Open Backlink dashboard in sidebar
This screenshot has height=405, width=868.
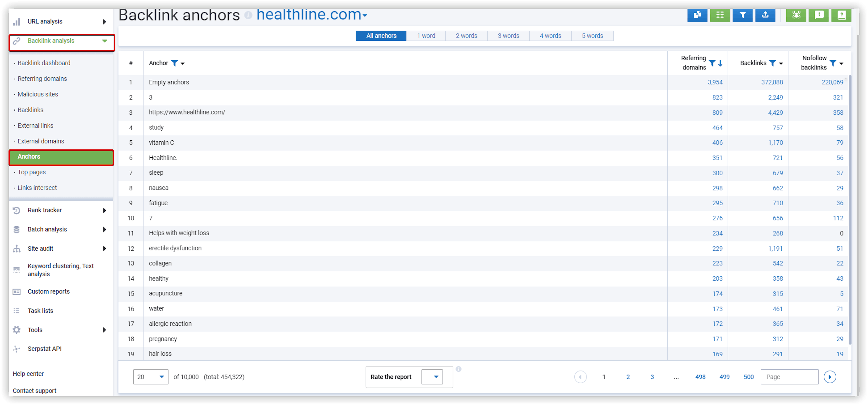tap(44, 63)
